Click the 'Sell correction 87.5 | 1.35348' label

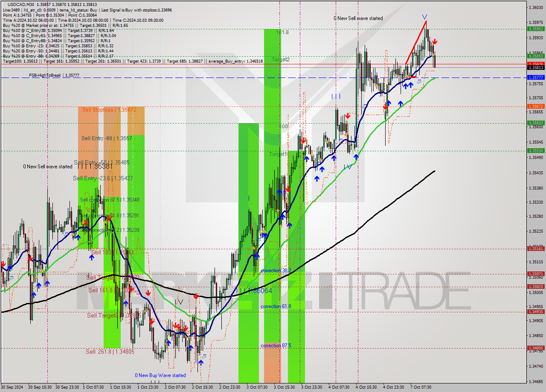coord(110,200)
